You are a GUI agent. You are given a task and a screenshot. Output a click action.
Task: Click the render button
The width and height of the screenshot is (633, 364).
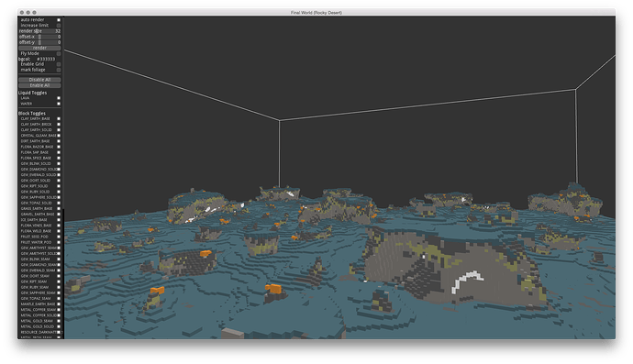(39, 48)
